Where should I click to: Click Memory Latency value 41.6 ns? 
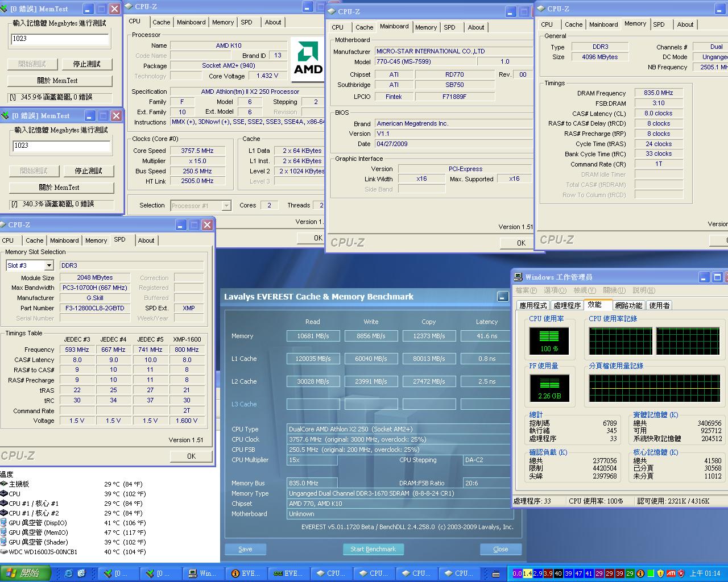click(x=487, y=336)
